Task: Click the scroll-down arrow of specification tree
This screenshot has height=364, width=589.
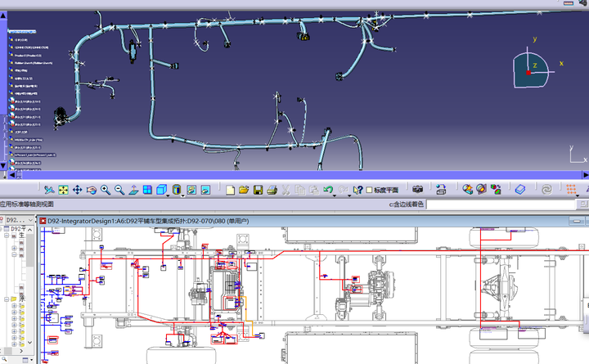Action: [x=3, y=165]
